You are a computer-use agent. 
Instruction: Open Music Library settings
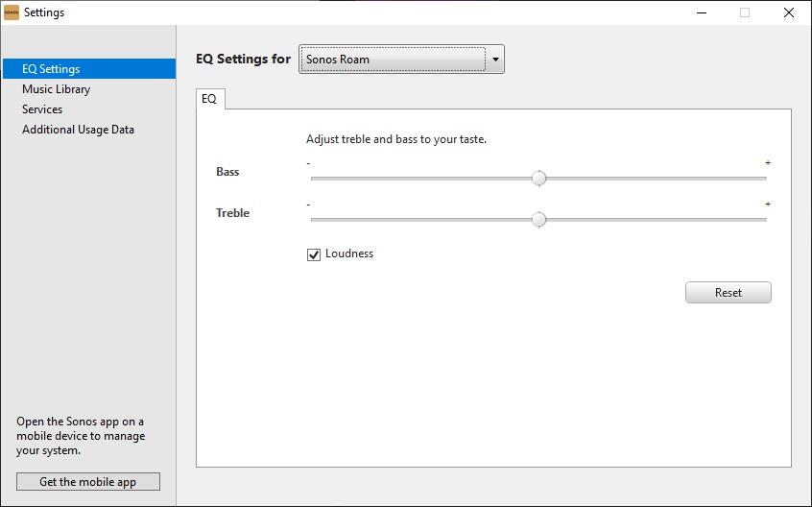56,89
